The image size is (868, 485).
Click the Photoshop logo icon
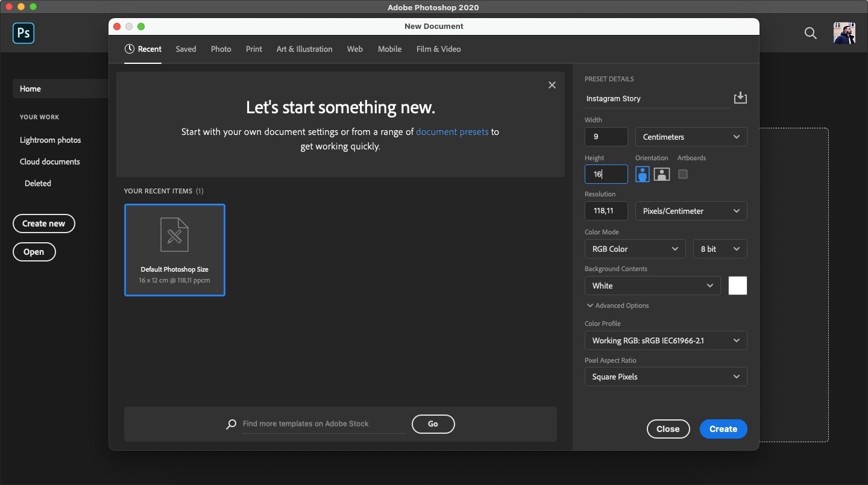(x=23, y=33)
